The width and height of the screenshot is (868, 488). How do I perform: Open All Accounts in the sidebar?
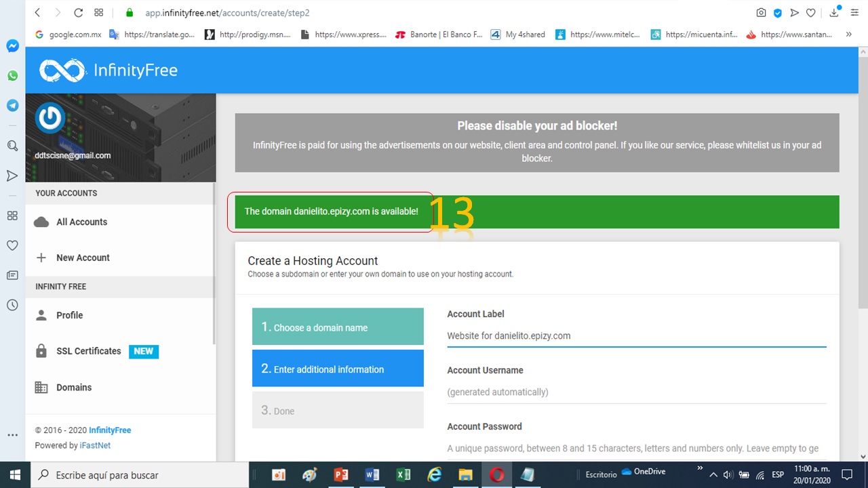coord(81,222)
